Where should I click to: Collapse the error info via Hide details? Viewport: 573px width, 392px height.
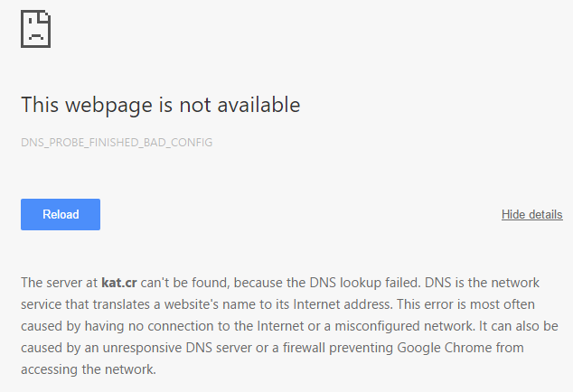click(x=531, y=214)
